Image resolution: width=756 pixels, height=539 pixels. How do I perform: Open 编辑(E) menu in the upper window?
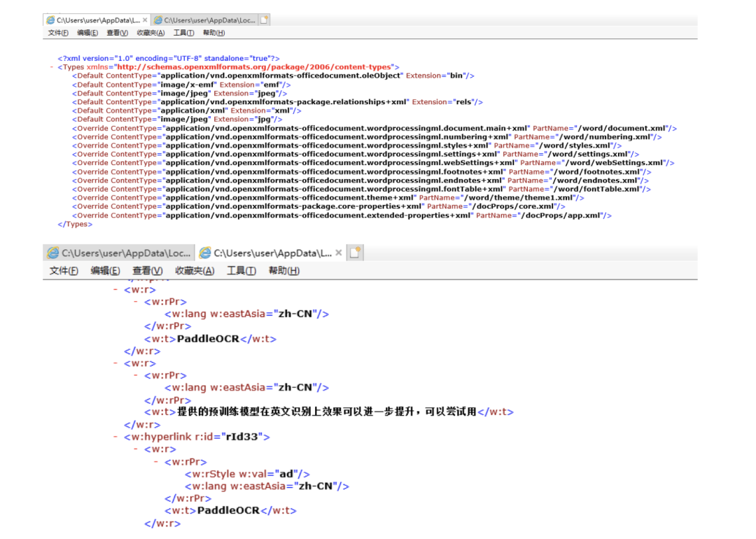pyautogui.click(x=87, y=33)
